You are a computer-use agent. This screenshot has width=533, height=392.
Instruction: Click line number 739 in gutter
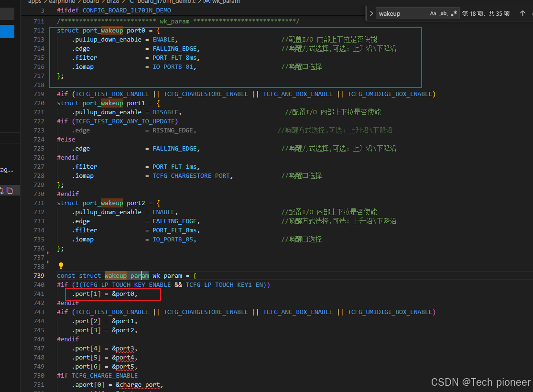click(39, 276)
